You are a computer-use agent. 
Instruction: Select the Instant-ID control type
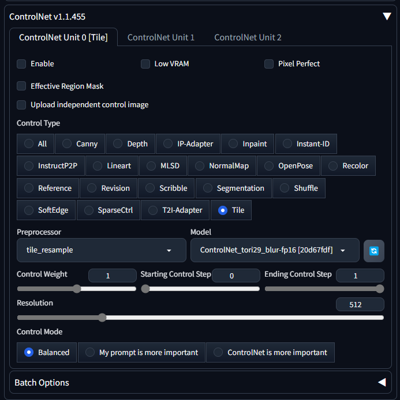(x=306, y=144)
